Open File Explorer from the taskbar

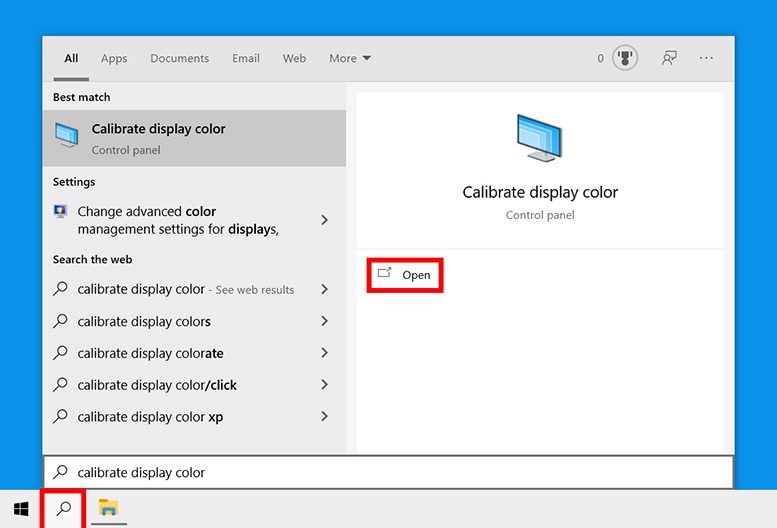(x=108, y=509)
